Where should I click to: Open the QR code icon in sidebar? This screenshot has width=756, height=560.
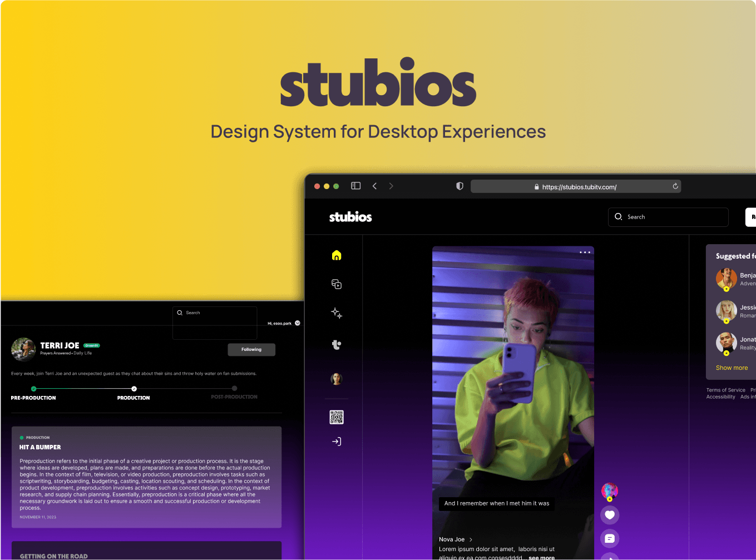pyautogui.click(x=337, y=417)
